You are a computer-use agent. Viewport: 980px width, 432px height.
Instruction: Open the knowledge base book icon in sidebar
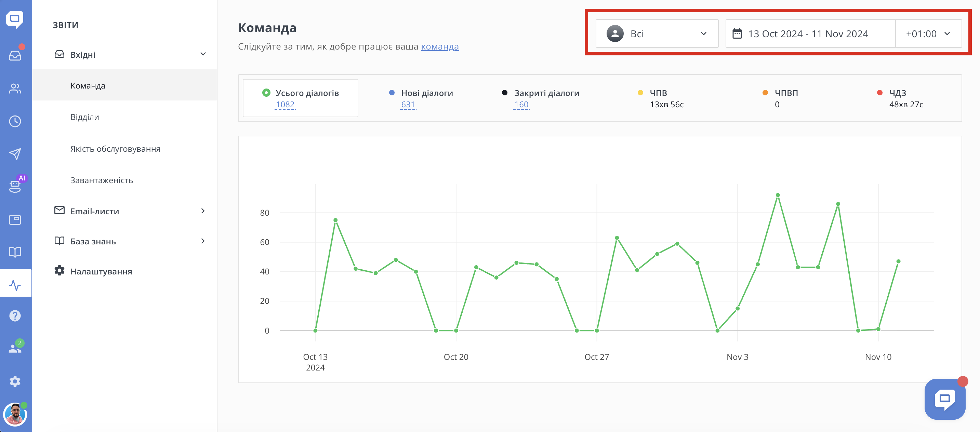[x=15, y=252]
